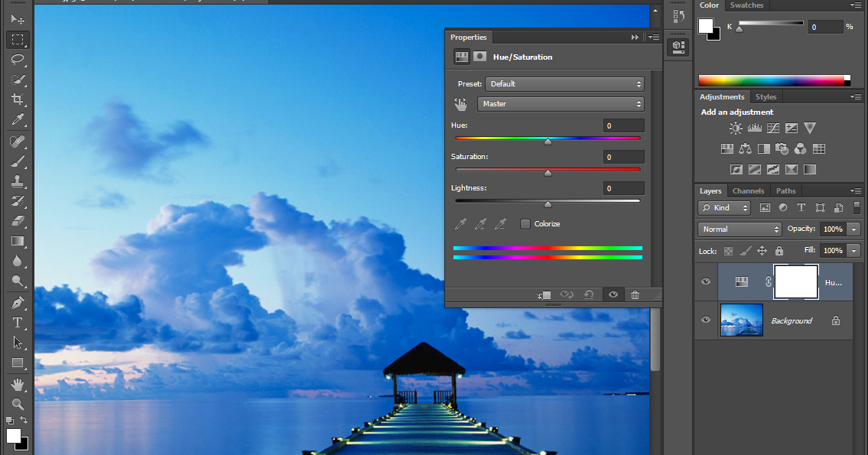Switch to the Swatches tab
The height and width of the screenshot is (455, 868).
tap(746, 5)
